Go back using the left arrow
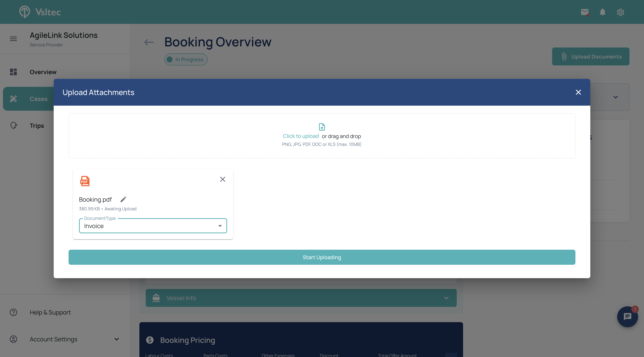644x357 pixels. pos(149,42)
